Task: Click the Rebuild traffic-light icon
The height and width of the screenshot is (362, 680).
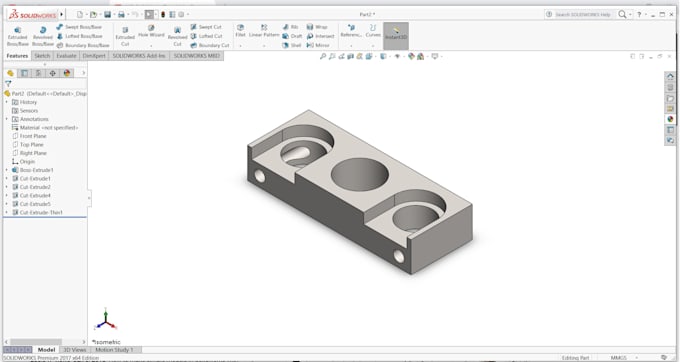Action: click(x=163, y=14)
